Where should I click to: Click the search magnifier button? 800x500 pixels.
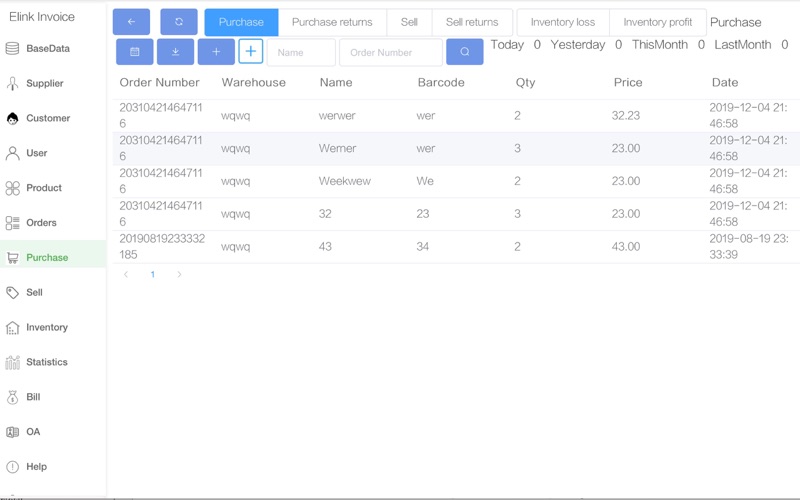point(465,52)
